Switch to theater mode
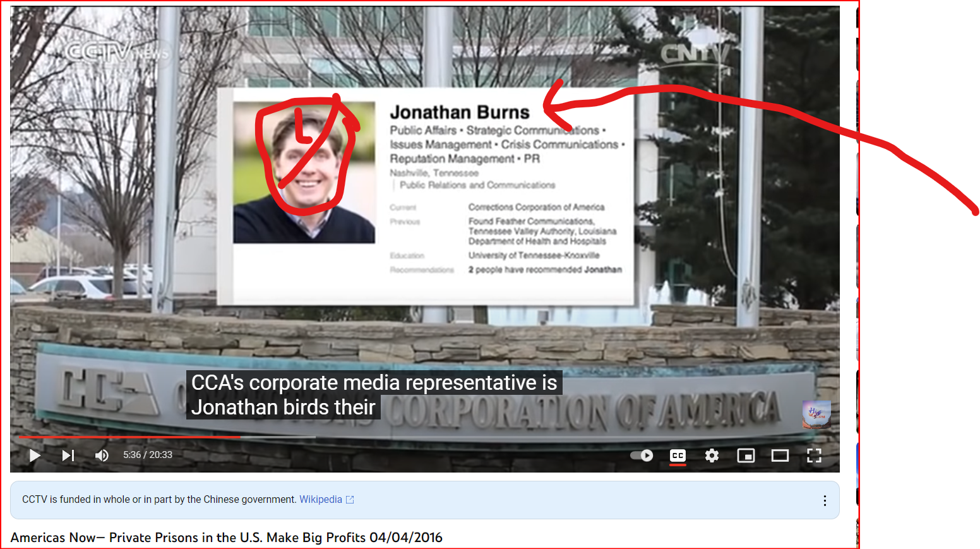Viewport: 980px width, 549px height. (780, 455)
